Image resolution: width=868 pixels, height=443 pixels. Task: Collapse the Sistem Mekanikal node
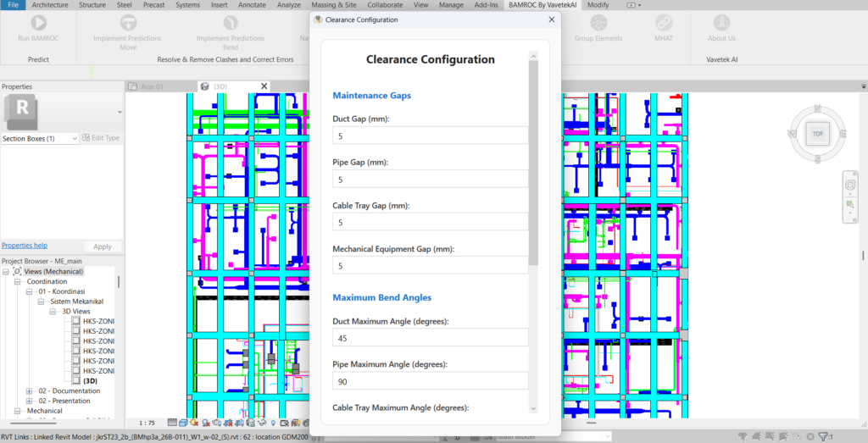click(41, 302)
